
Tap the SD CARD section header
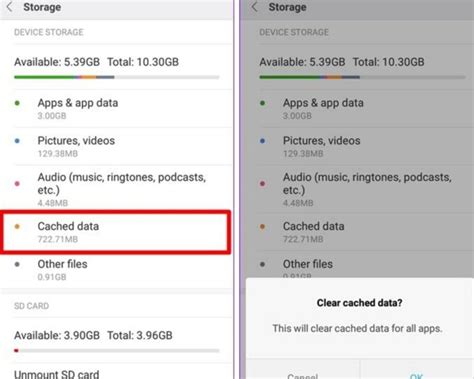[x=31, y=306]
